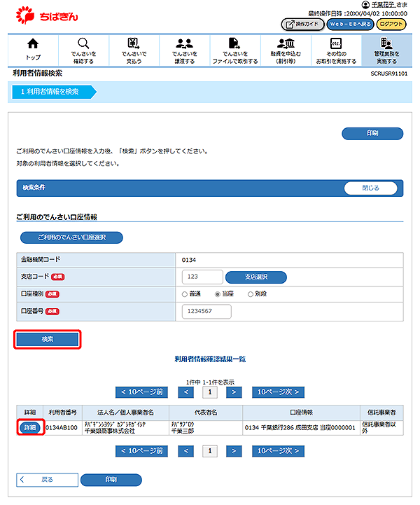Open でんさいを譲渡する menu
This screenshot has height=505, width=420.
click(x=184, y=50)
